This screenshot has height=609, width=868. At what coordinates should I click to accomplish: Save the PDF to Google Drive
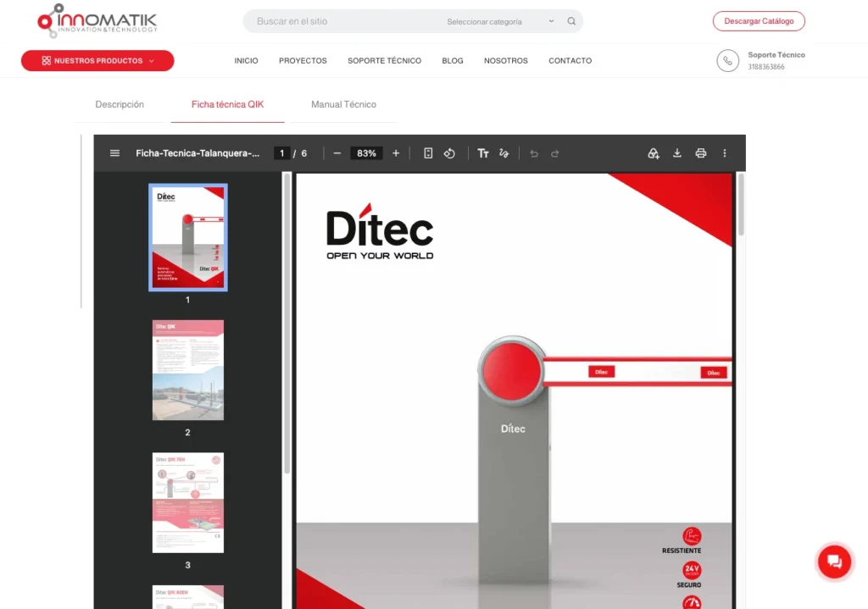coord(654,153)
